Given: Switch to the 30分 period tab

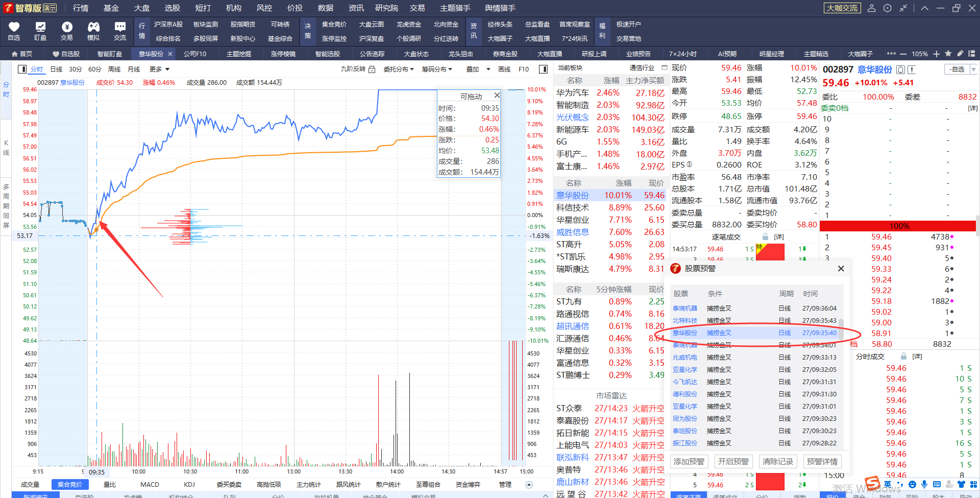Looking at the screenshot, I should (76, 69).
